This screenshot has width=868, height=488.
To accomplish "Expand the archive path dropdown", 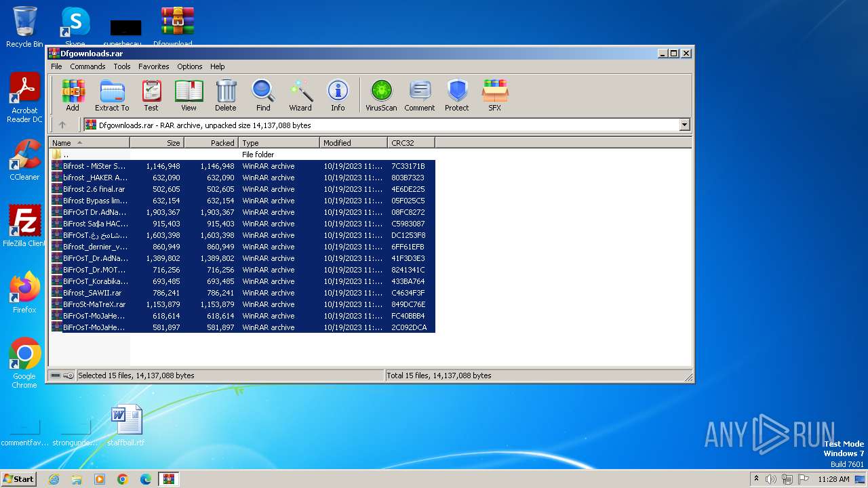I will (684, 125).
